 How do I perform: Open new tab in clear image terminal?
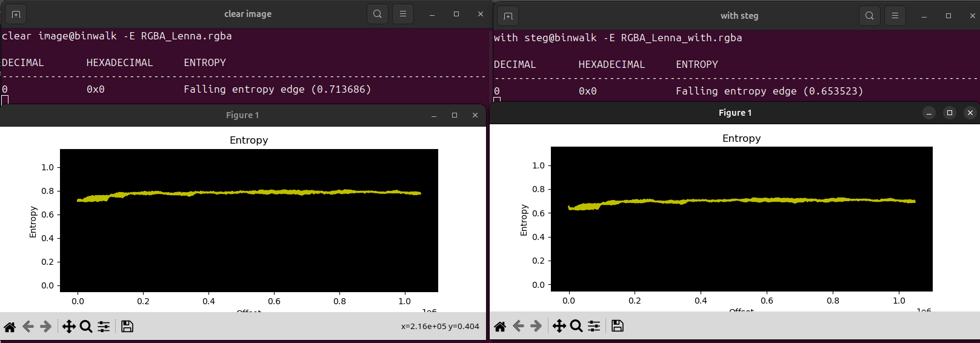[16, 14]
